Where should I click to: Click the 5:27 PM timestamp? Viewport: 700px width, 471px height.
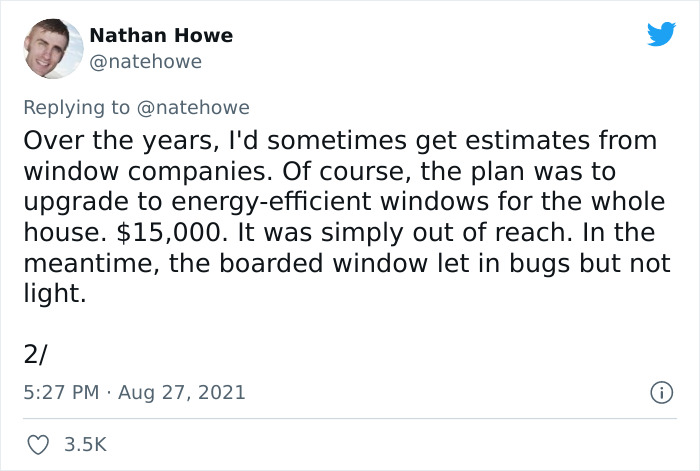(60, 392)
